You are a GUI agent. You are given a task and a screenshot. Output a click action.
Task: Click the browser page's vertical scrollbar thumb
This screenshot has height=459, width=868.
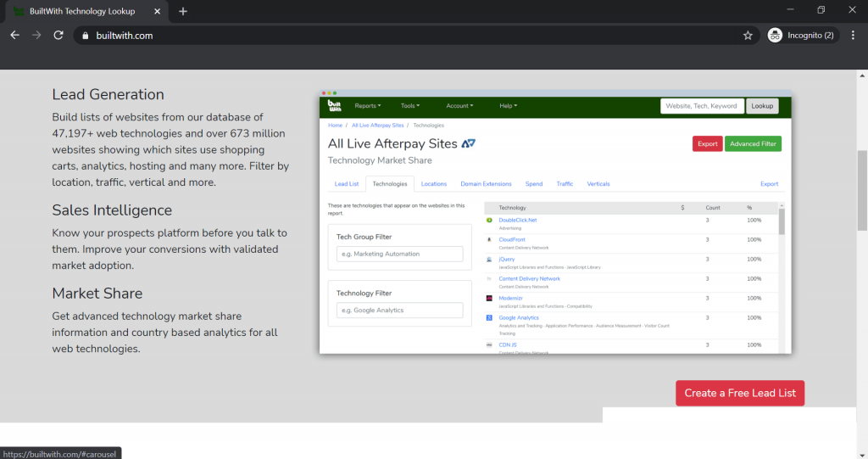tap(862, 190)
